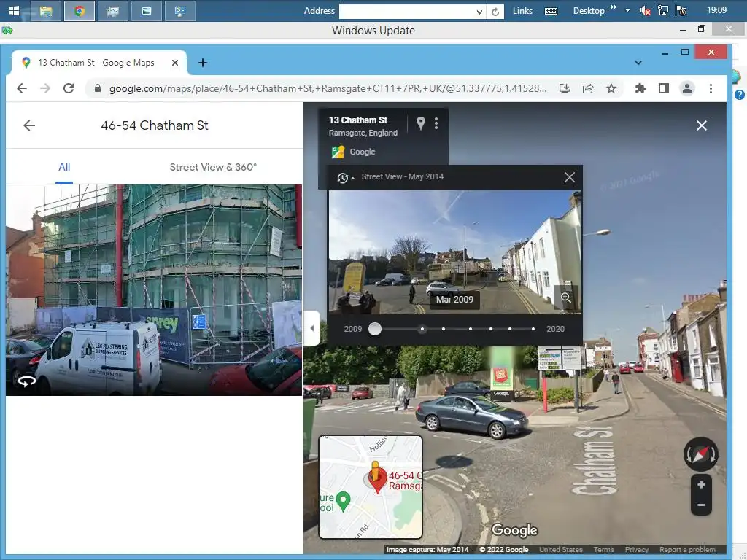Open the scaffolding building photo thumbnail
Screen dimensions: 747x560
(154, 290)
